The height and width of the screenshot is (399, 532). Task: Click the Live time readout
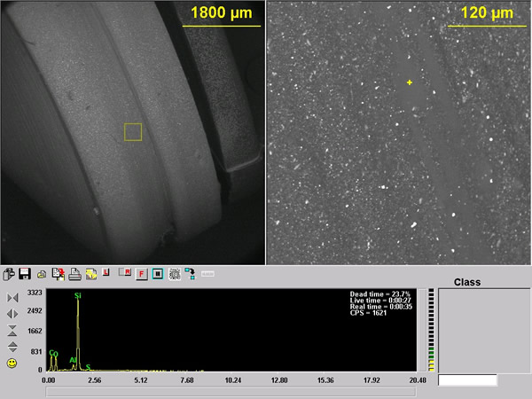(380, 301)
